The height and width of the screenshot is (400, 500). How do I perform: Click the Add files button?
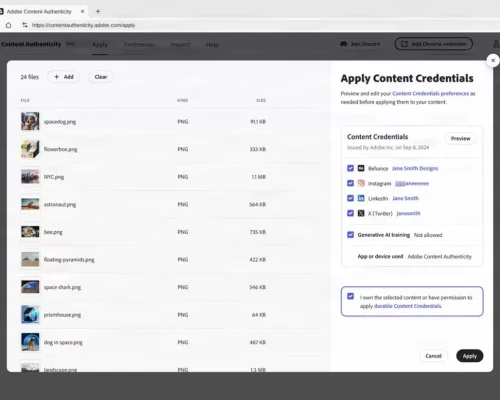(x=64, y=77)
